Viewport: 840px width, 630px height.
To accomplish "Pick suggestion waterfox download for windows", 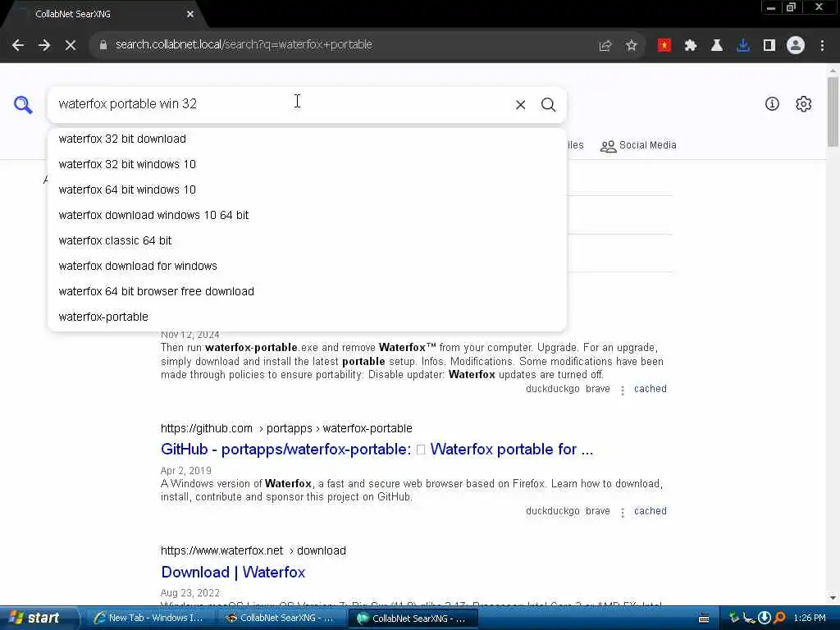I will [x=307, y=267].
